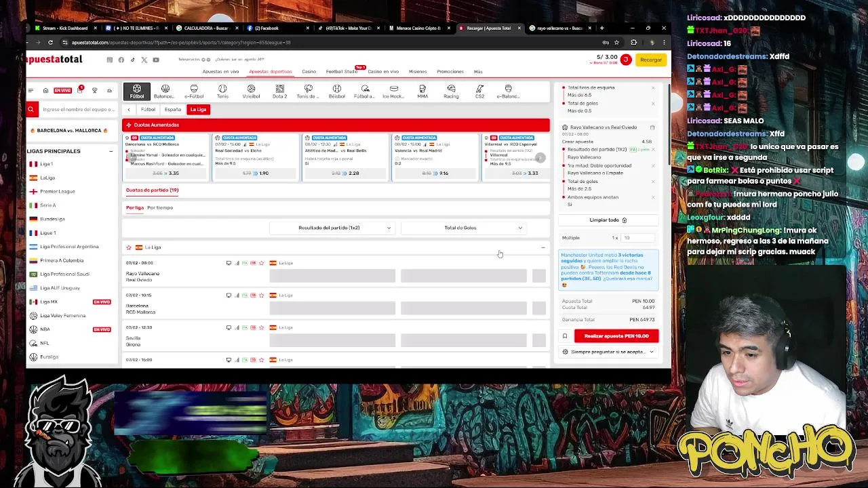Select the MMA sport icon
Viewport: 868px width, 488px height.
click(x=422, y=91)
